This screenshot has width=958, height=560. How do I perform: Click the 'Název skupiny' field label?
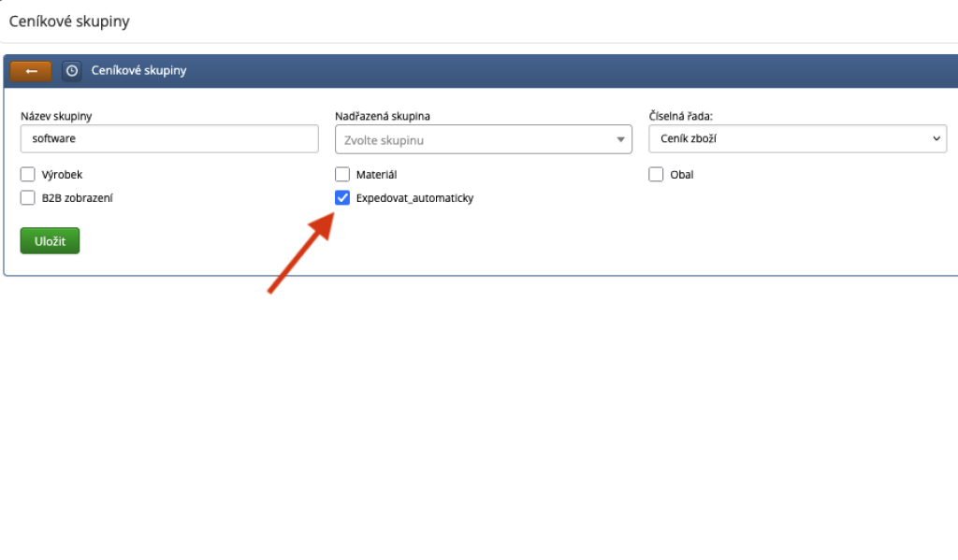[62, 116]
